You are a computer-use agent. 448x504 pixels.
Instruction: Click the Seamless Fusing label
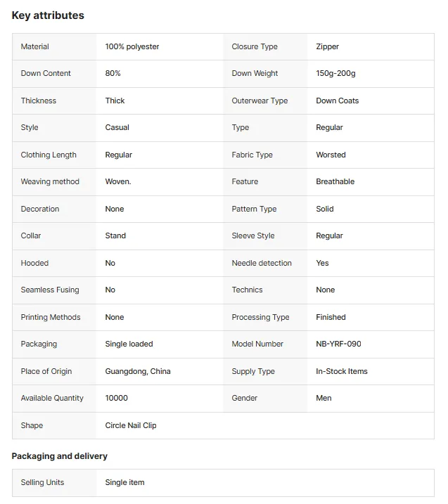pos(50,290)
